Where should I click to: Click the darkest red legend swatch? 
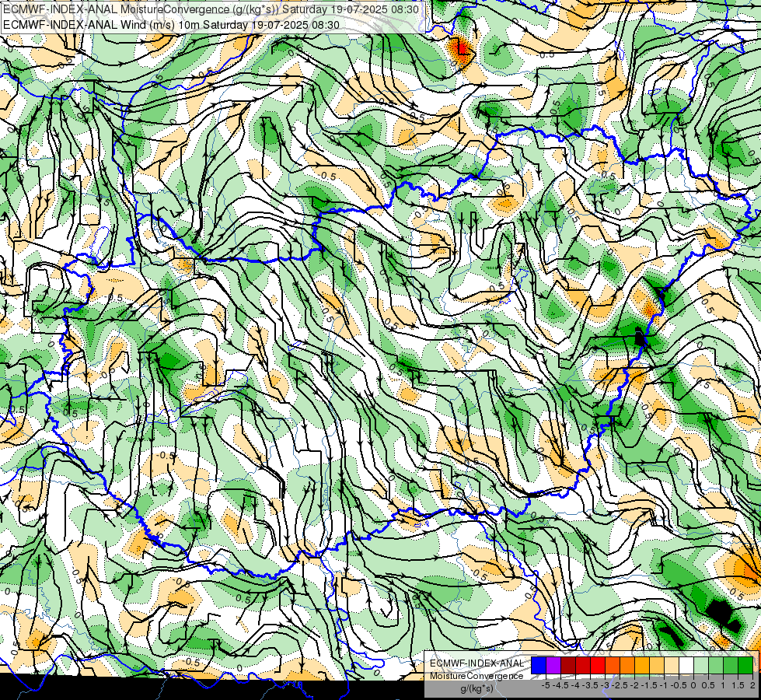[568, 666]
